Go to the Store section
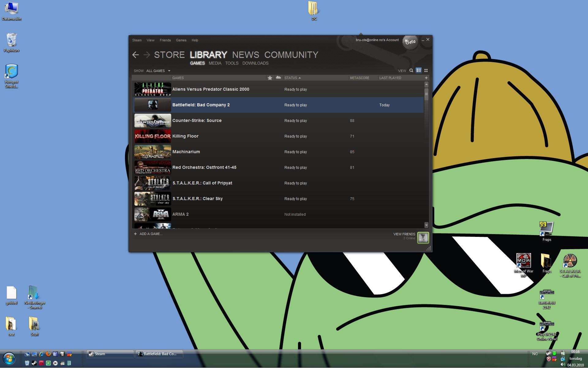 169,55
